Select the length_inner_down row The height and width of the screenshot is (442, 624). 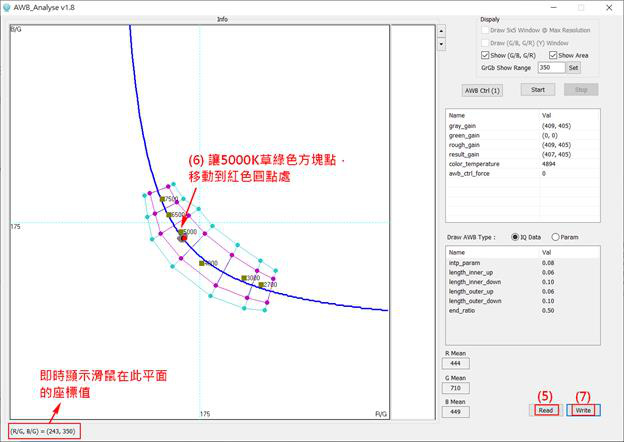[x=523, y=282]
